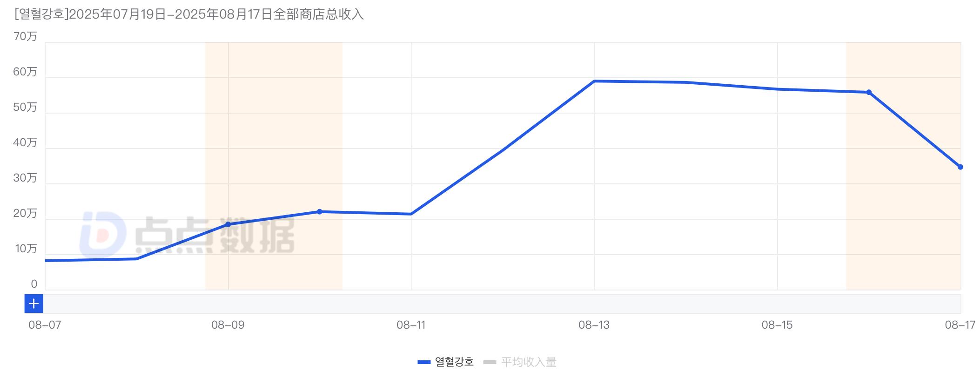The image size is (980, 378).
Task: Click the 点点数据 watermark logo icon
Action: coord(102,234)
